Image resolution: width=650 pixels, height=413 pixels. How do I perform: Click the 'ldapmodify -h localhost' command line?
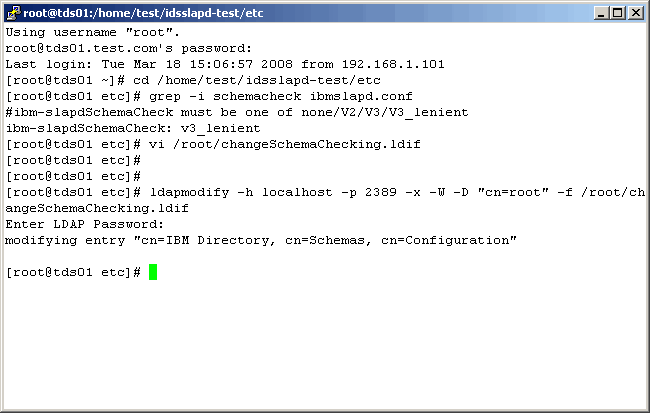click(390, 192)
